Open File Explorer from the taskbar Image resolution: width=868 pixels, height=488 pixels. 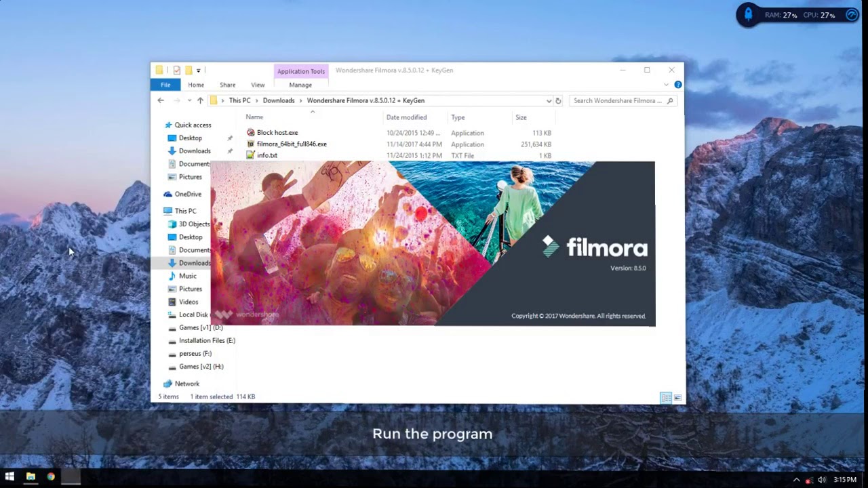tap(31, 477)
